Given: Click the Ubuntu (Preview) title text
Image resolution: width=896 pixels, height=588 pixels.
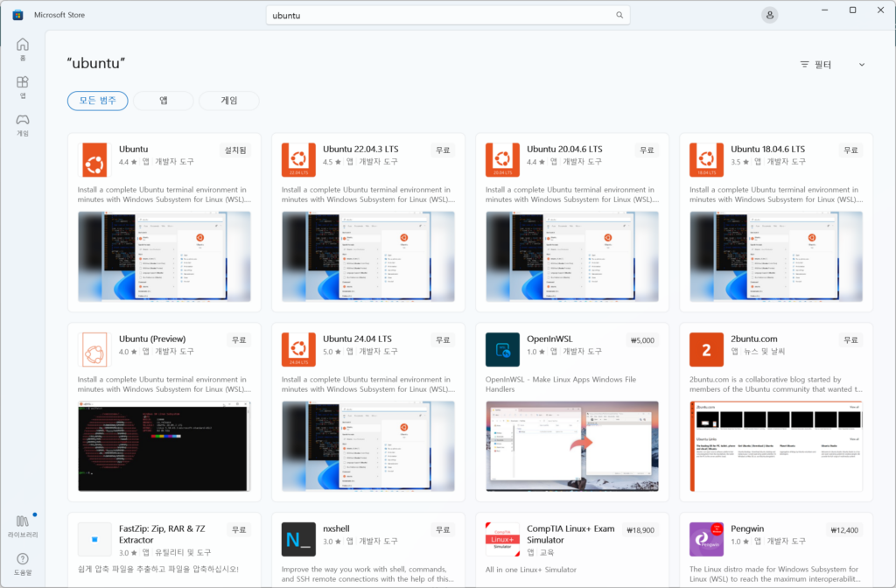Looking at the screenshot, I should click(152, 339).
